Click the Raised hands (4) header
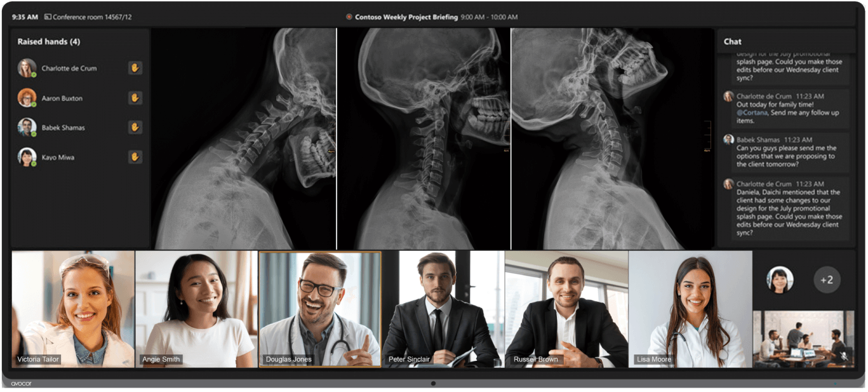This screenshot has width=868, height=392. tap(49, 42)
